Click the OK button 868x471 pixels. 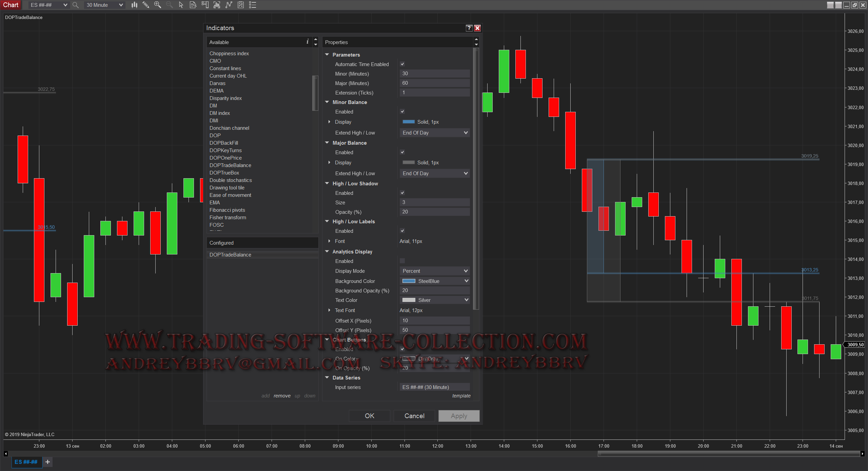point(369,416)
